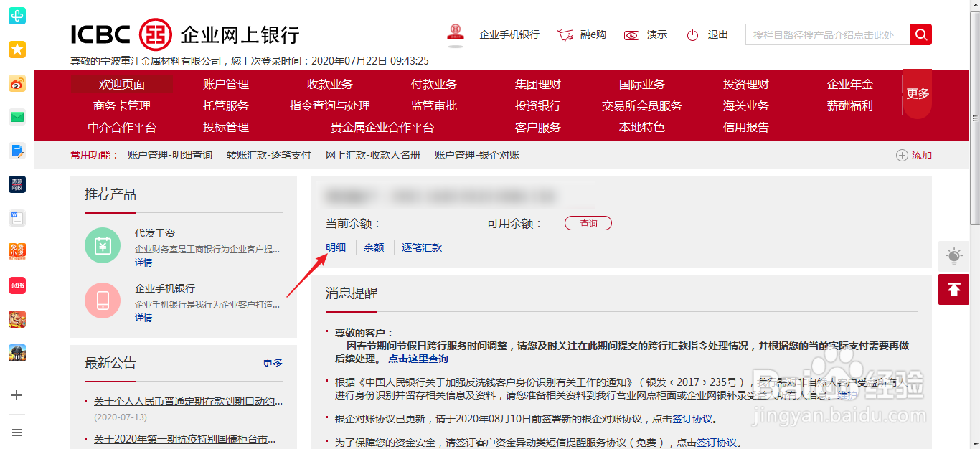Open the 薪酬福利 menu
Viewport: 980px width, 449px height.
(x=850, y=105)
